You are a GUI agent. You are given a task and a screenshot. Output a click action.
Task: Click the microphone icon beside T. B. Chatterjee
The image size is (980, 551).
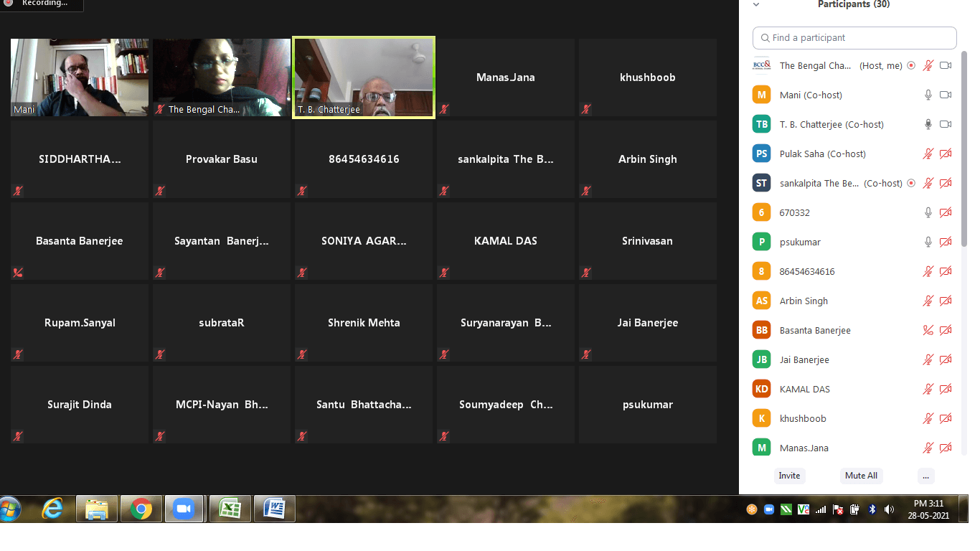tap(928, 124)
